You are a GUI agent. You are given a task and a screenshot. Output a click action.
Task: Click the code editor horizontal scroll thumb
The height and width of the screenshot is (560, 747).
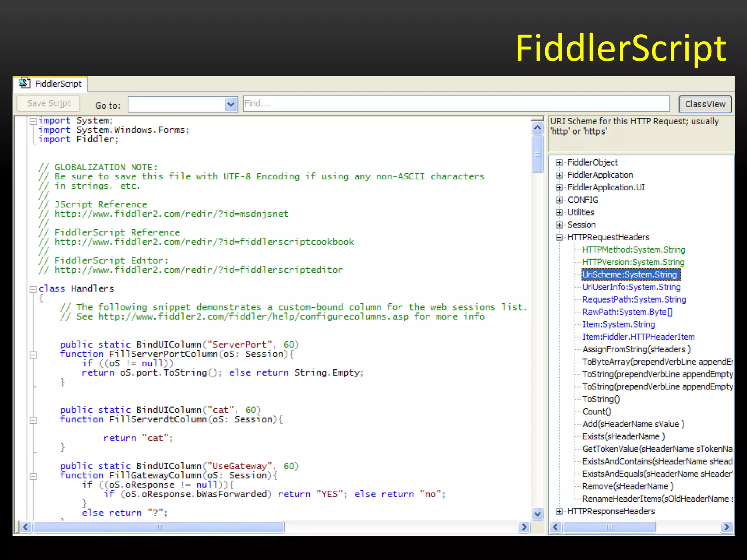159,527
